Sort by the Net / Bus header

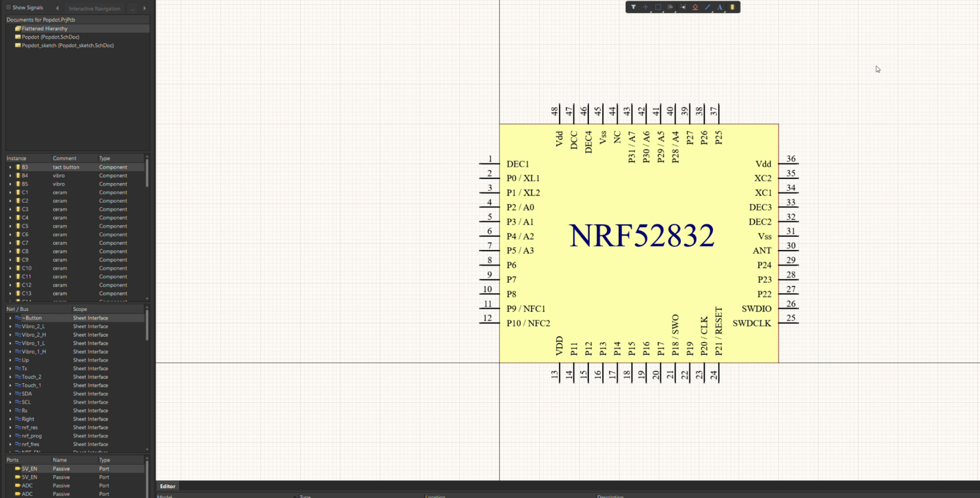[38, 309]
